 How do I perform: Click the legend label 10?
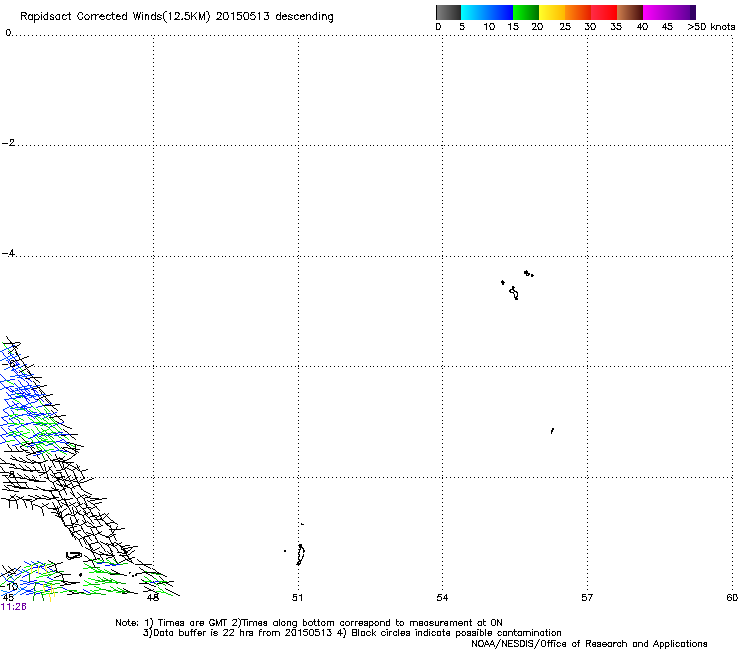pyautogui.click(x=489, y=27)
